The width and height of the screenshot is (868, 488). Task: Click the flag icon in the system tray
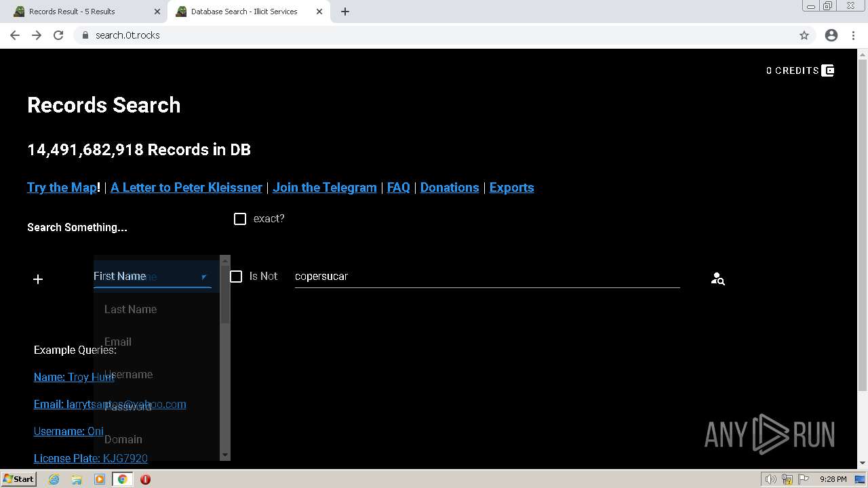804,479
